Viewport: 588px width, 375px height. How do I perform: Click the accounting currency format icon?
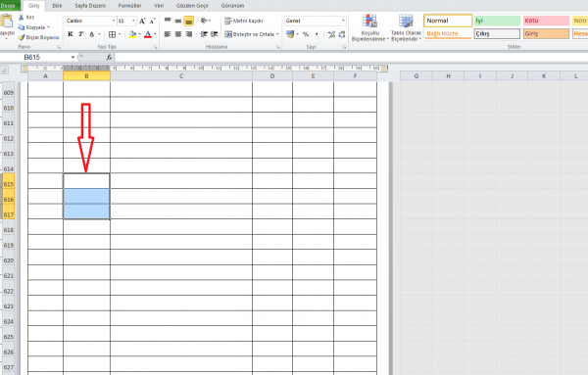pos(290,34)
